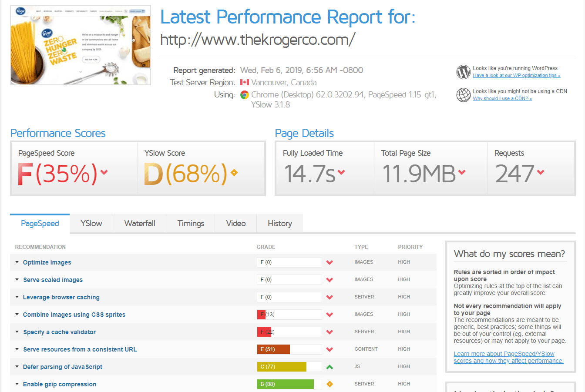Expand Leverage browser caching details

pos(61,297)
